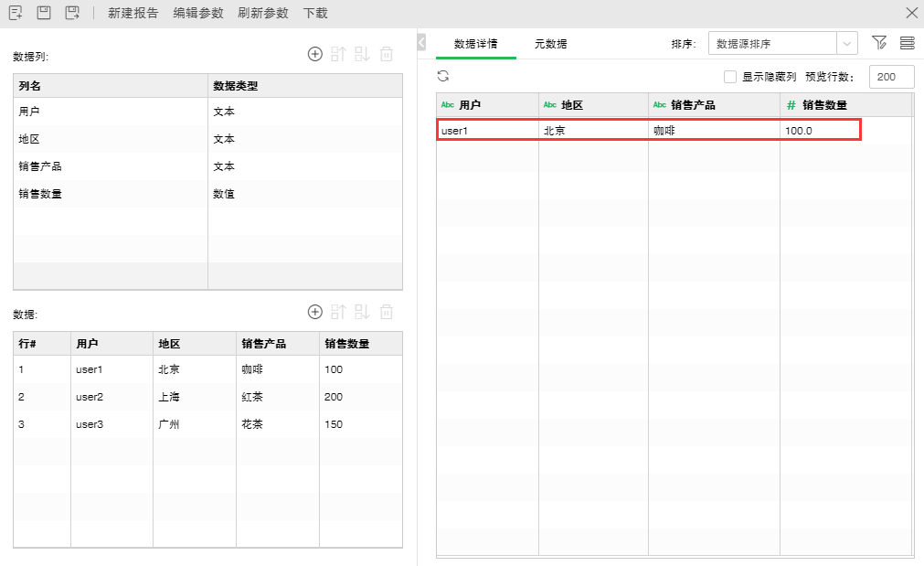Click 新建报告 in the toolbar
Viewport: 924px width, 566px height.
[x=133, y=13]
